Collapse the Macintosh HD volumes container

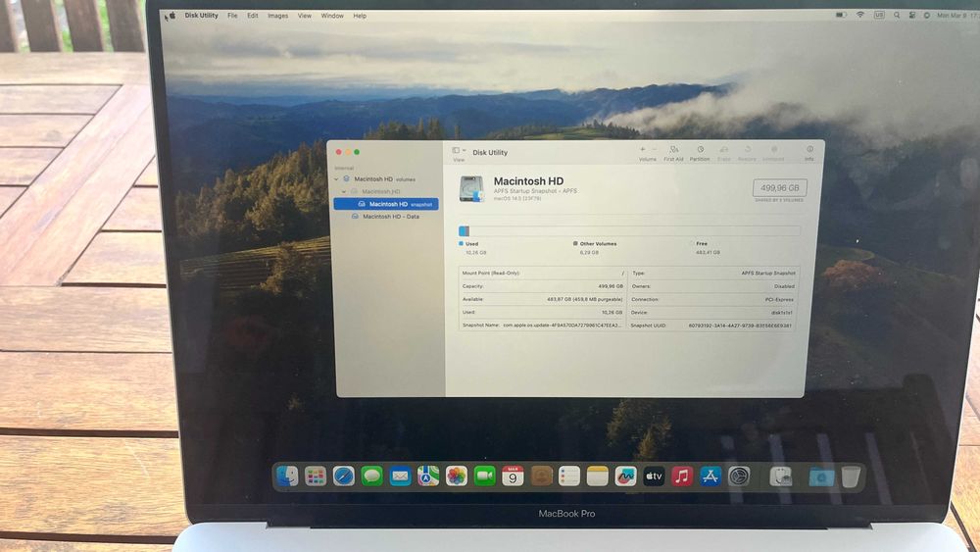pos(336,179)
